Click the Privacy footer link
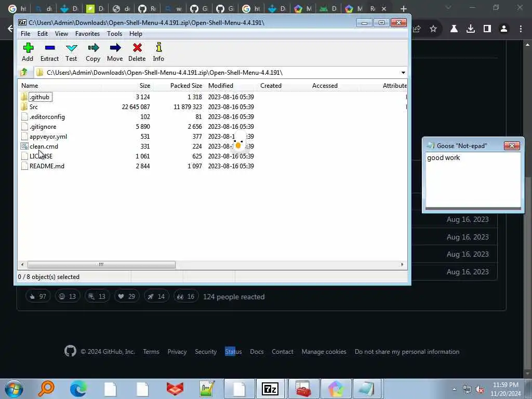 (x=177, y=352)
